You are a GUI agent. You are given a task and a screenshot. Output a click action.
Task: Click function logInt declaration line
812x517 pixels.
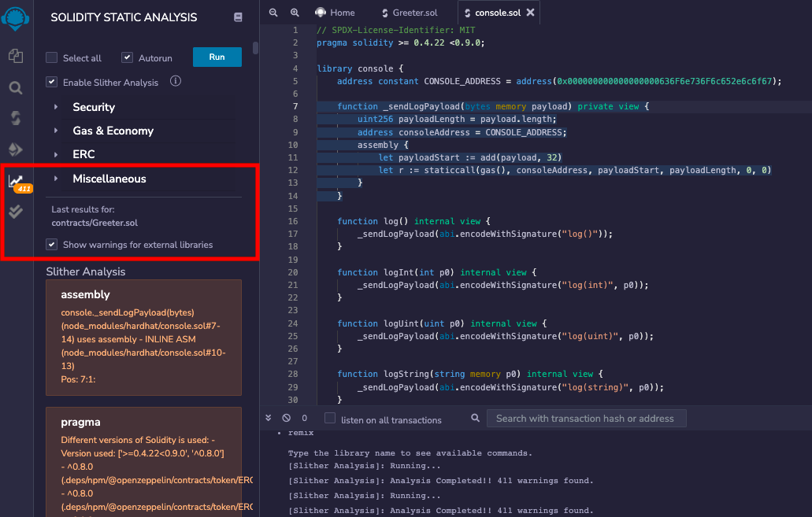point(436,272)
